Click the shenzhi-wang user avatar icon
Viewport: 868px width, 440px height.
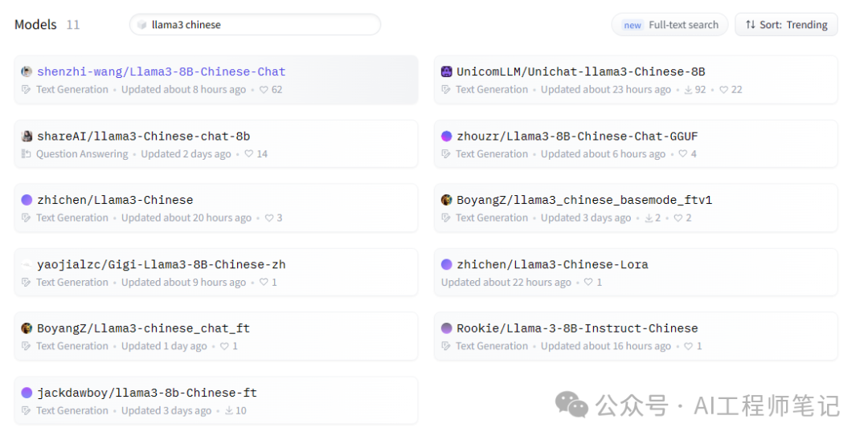pyautogui.click(x=27, y=71)
